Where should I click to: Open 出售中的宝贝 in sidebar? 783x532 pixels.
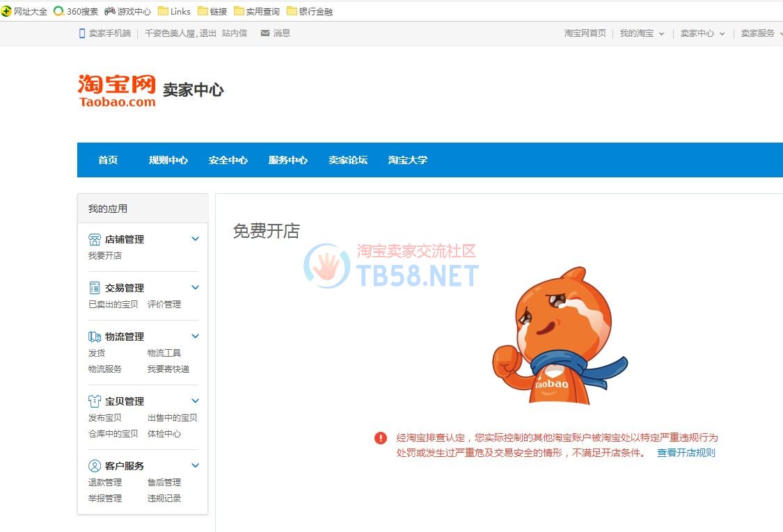[x=173, y=418]
